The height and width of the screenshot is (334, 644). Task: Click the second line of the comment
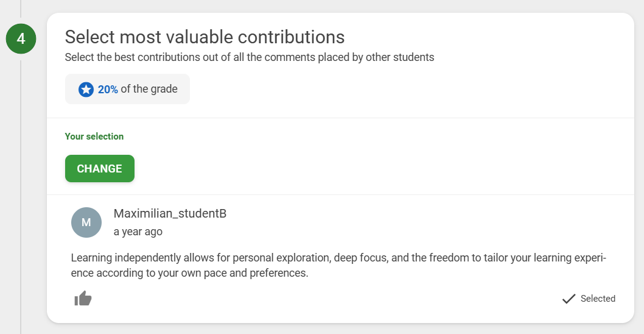coord(189,273)
